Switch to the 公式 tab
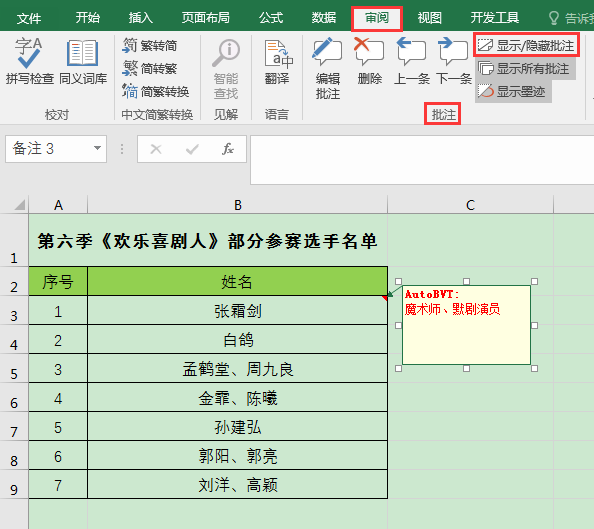Image resolution: width=594 pixels, height=529 pixels. coord(271,18)
